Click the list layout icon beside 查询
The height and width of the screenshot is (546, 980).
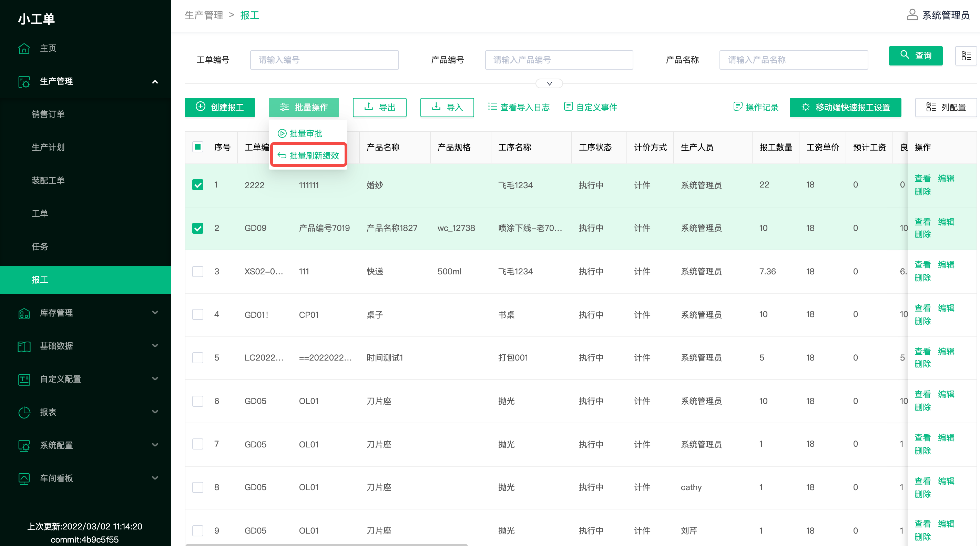click(966, 55)
